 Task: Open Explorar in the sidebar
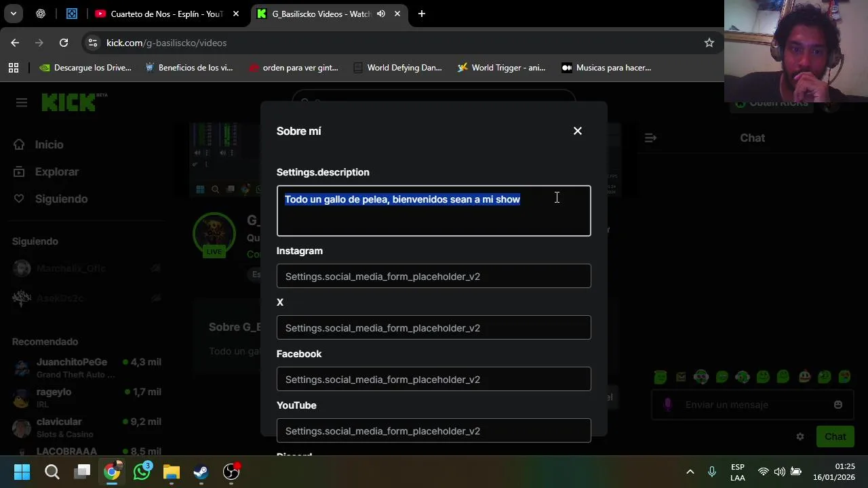tap(46, 172)
